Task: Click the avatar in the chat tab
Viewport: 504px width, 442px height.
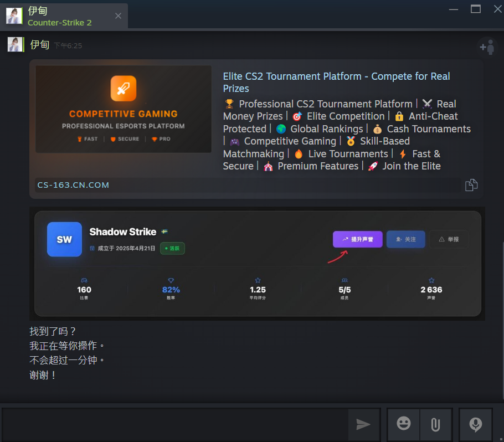Action: pos(14,16)
